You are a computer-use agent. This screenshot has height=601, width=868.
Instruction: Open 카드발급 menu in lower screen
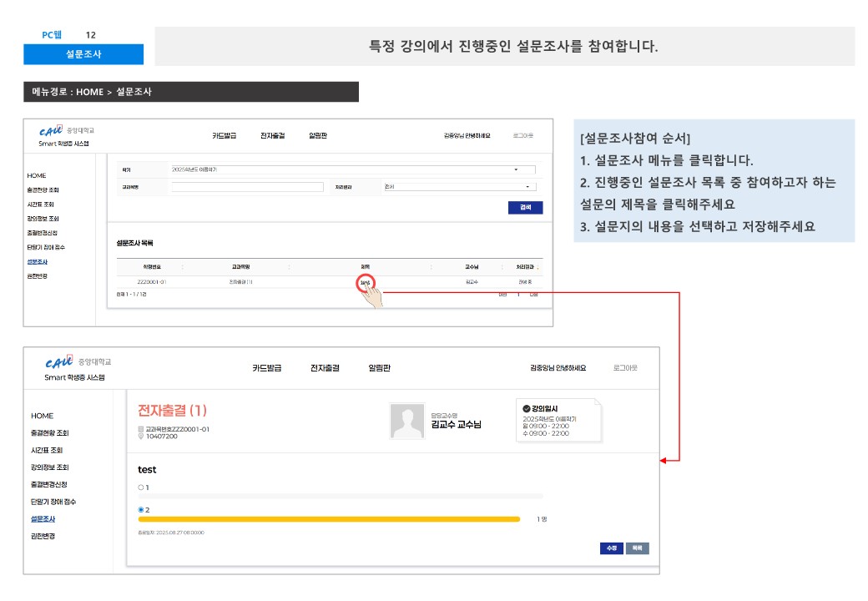pyautogui.click(x=267, y=368)
